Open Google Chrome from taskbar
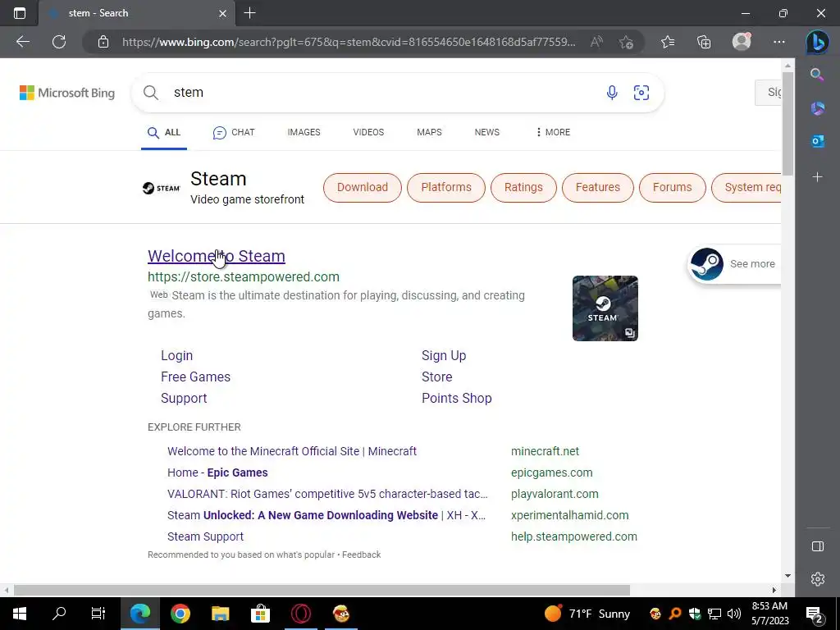This screenshot has height=630, width=840. point(180,614)
